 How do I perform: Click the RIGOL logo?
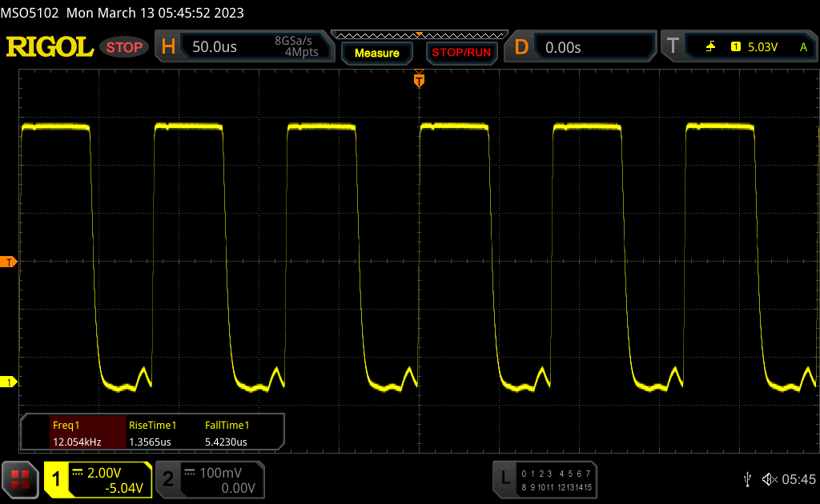[x=50, y=47]
